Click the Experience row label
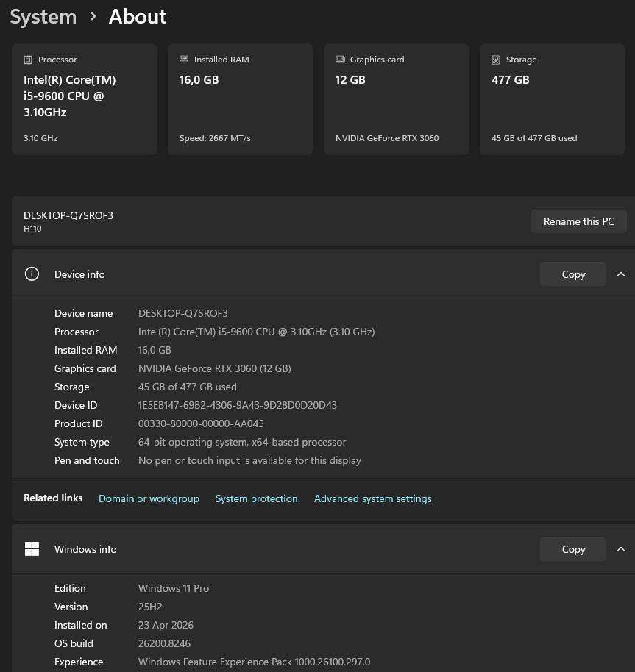 pos(79,662)
